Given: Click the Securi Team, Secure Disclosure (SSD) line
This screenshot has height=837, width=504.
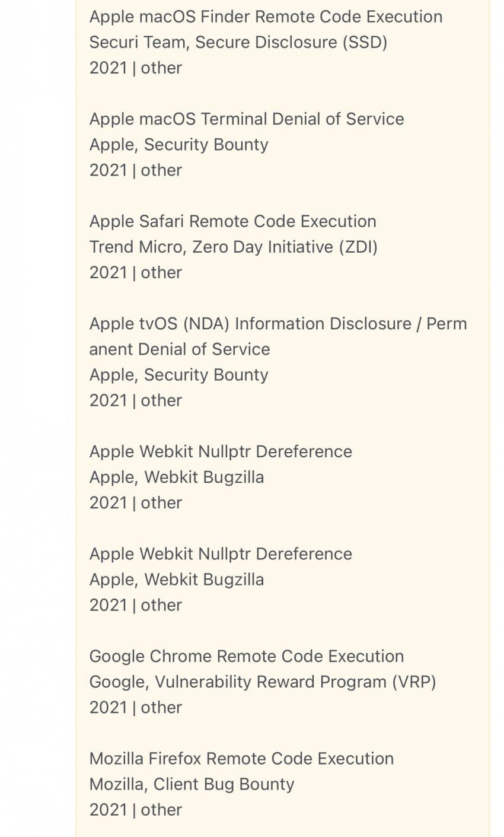Looking at the screenshot, I should (238, 43).
